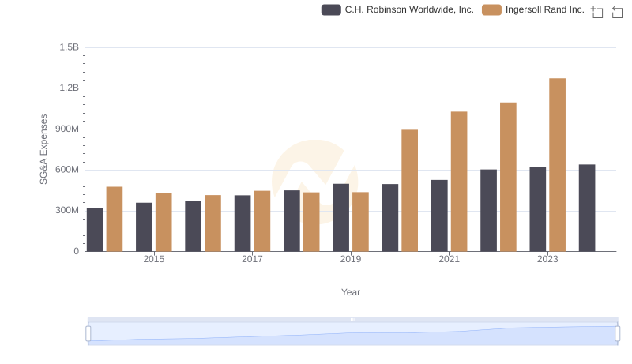Grab the left handle of zoom slider

(x=88, y=334)
